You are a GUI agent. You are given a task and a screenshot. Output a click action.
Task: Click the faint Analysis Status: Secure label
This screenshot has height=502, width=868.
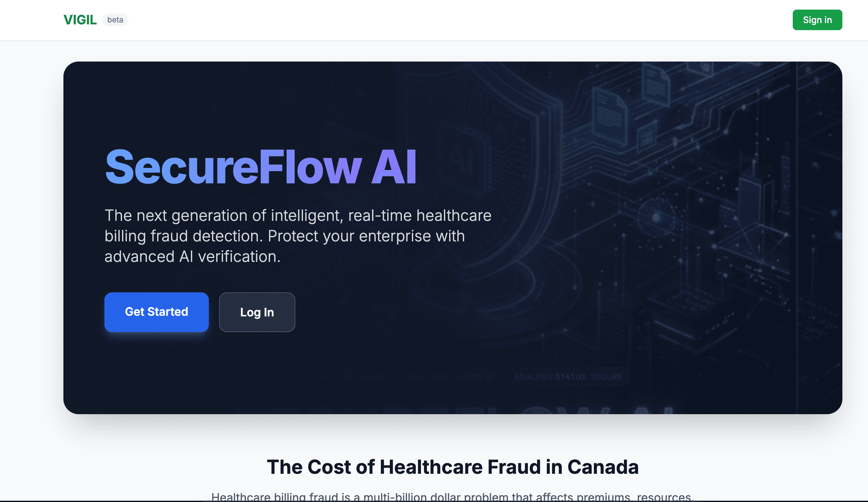568,377
